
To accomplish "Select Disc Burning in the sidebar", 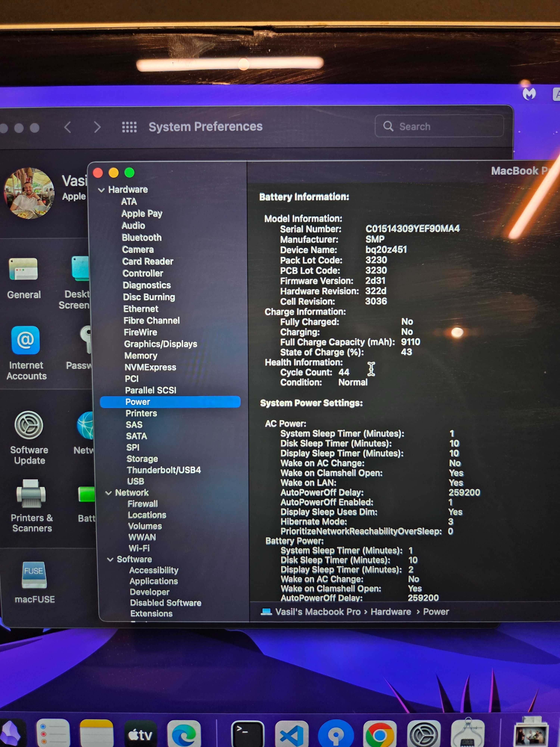I will (149, 297).
